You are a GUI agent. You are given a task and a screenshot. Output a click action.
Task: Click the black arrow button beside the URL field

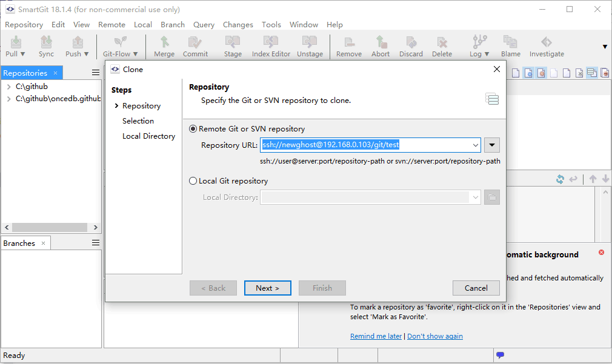point(492,145)
